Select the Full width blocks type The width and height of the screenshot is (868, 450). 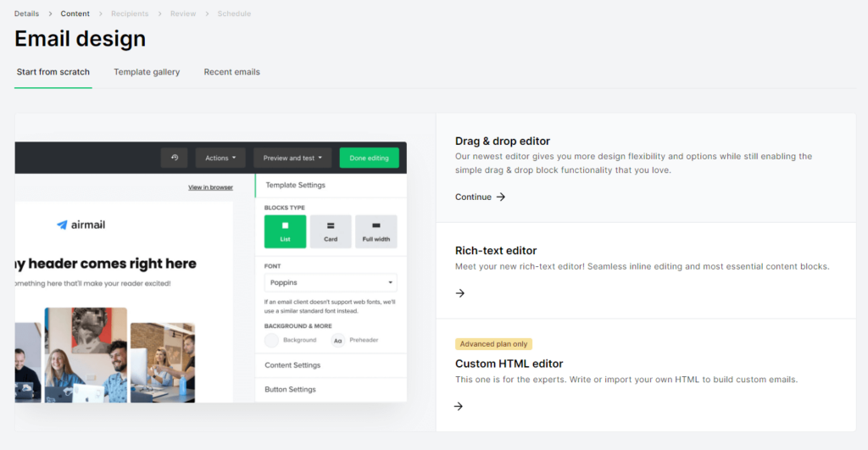click(376, 231)
